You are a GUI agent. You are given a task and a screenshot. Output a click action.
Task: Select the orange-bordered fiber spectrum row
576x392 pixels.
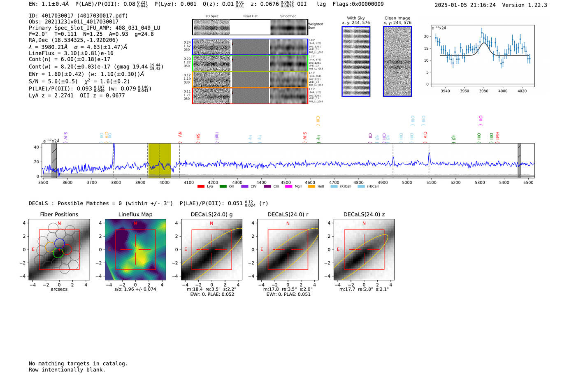[x=250, y=79]
